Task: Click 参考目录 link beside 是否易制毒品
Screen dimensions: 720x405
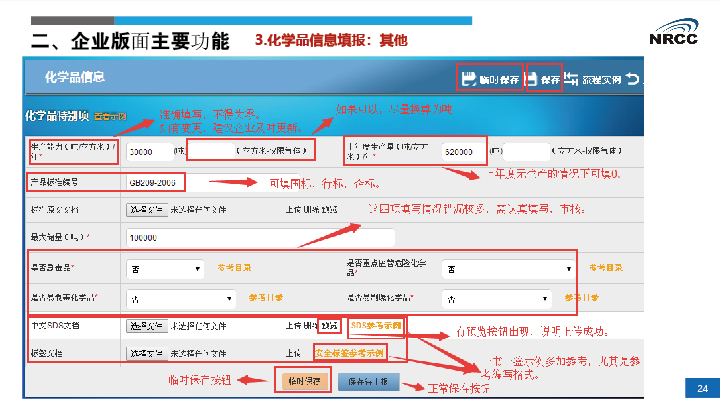Action: coord(234,268)
